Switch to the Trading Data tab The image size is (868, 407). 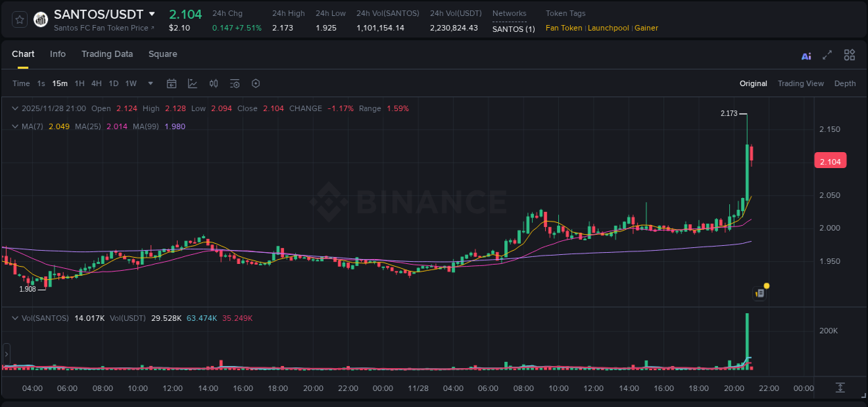(107, 53)
